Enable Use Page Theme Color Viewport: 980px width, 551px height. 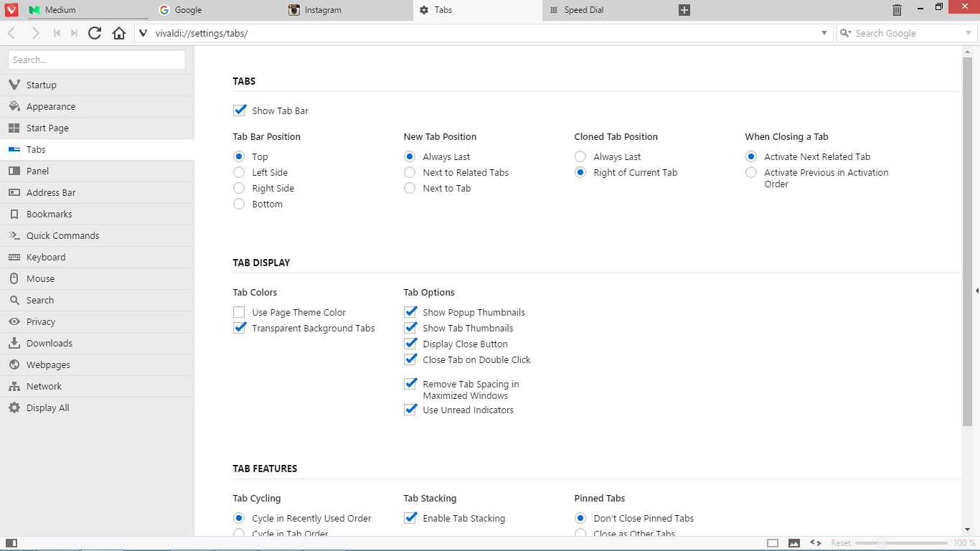pos(240,312)
